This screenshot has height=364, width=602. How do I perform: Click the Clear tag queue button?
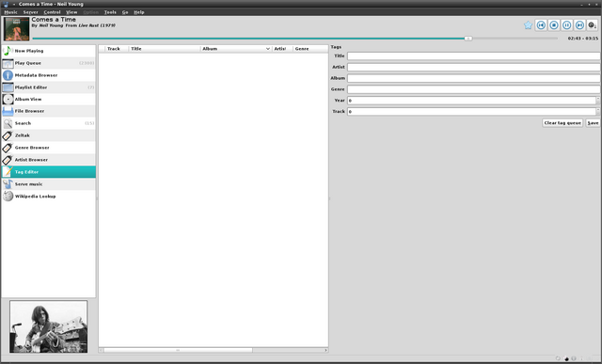coord(562,123)
